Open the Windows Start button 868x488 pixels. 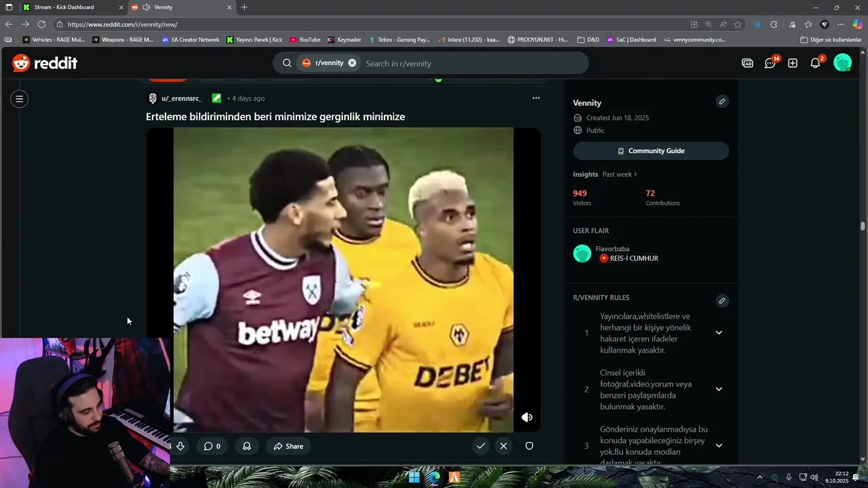[414, 477]
